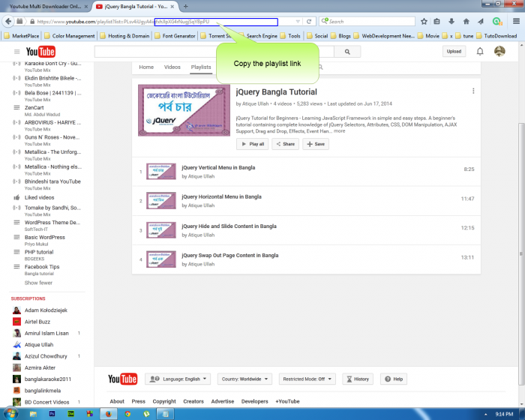The width and height of the screenshot is (525, 420).
Task: Click the Developers footer link
Action: pyautogui.click(x=254, y=401)
